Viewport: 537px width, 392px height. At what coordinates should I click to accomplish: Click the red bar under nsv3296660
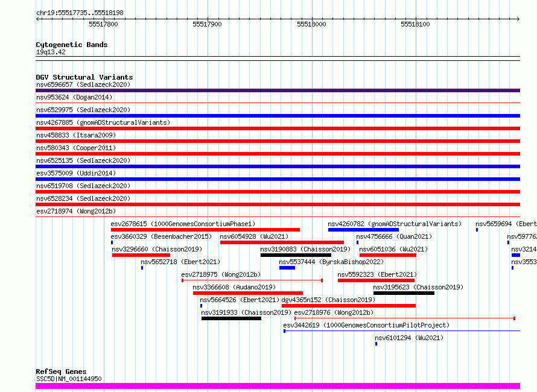(141, 255)
